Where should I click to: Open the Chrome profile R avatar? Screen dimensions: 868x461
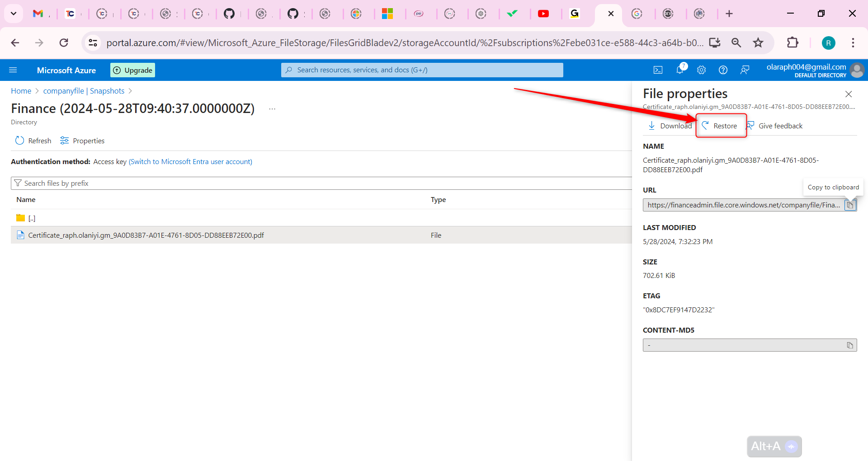[x=828, y=43]
